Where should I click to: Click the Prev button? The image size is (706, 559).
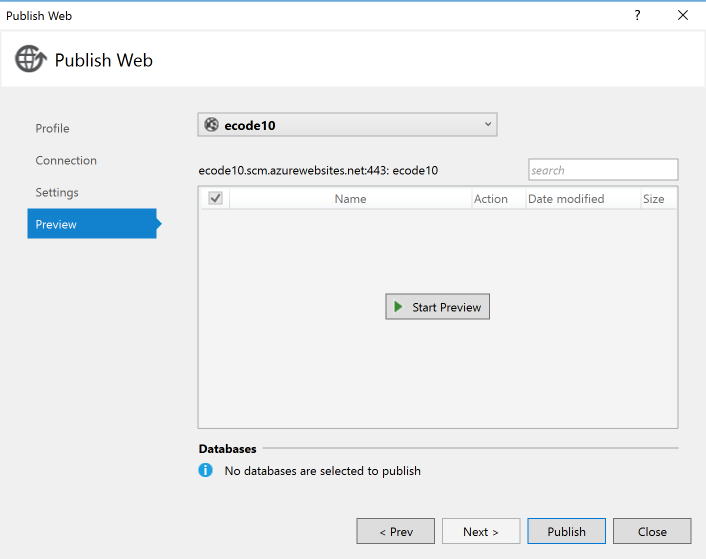(396, 531)
